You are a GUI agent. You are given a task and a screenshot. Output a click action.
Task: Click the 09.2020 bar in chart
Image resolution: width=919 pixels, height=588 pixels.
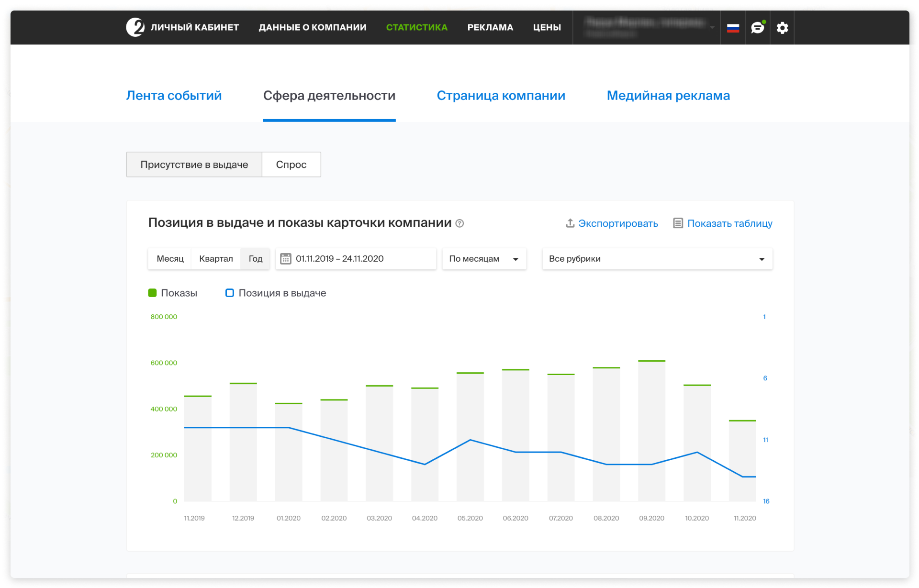[x=651, y=431]
